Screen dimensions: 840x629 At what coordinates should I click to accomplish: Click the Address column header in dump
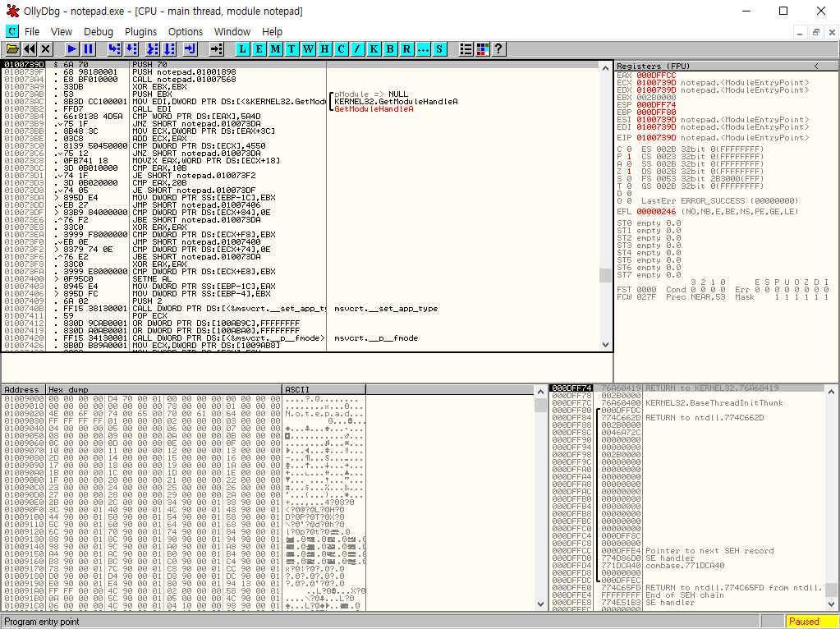point(24,389)
